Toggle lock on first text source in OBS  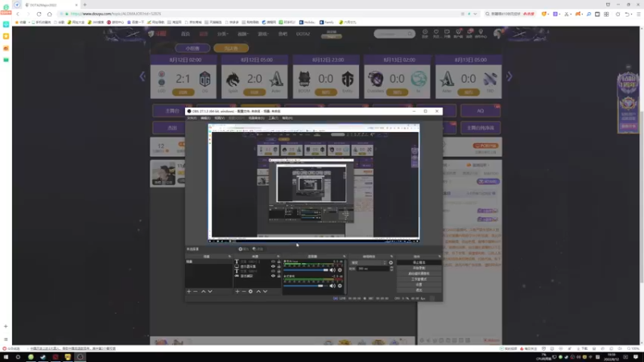(279, 261)
